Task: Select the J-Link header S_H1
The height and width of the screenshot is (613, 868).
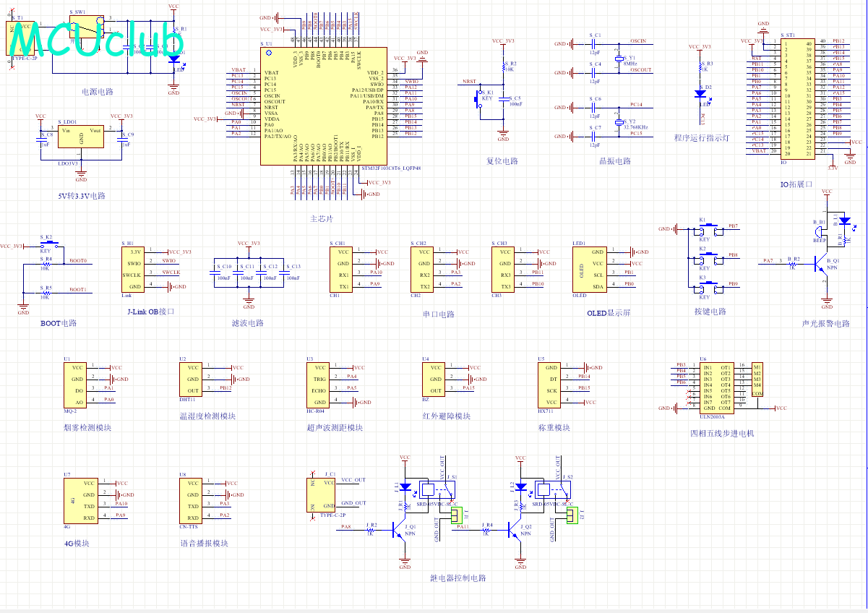Action: pyautogui.click(x=133, y=270)
